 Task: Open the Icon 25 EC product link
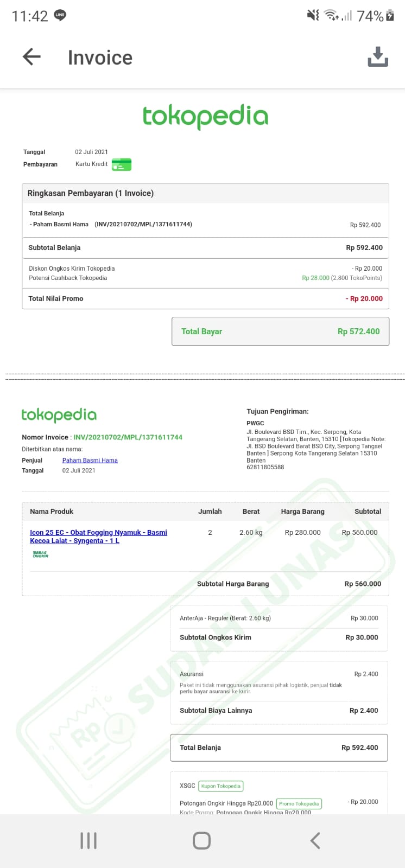point(98,537)
